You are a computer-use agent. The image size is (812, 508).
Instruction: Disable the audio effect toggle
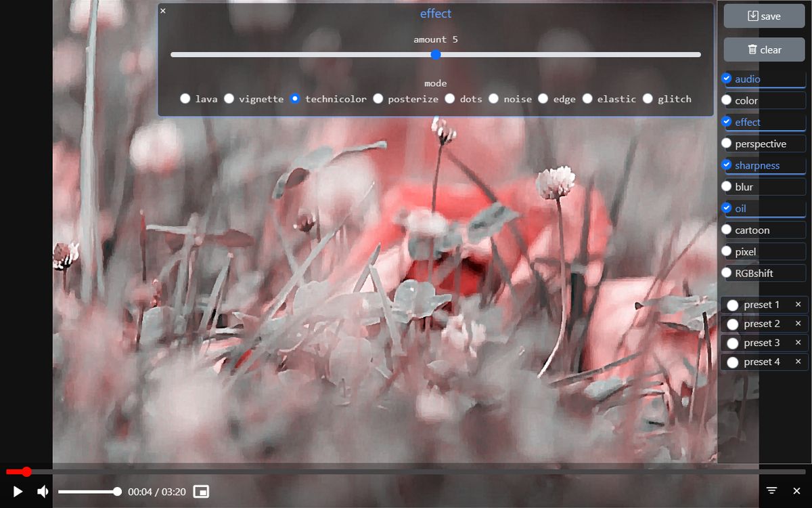[727, 78]
